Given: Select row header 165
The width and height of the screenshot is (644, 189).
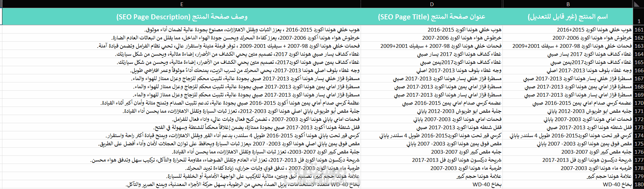Looking at the screenshot, I should click(x=638, y=62).
